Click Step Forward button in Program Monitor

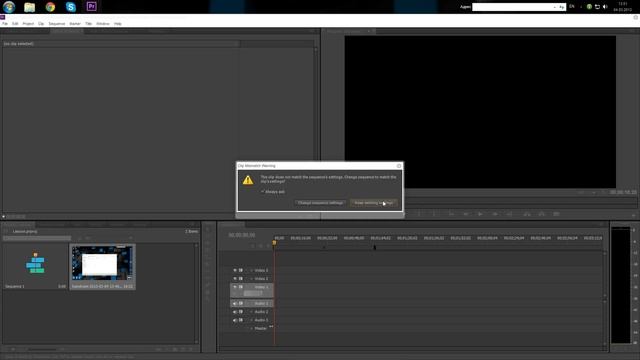[x=495, y=214]
